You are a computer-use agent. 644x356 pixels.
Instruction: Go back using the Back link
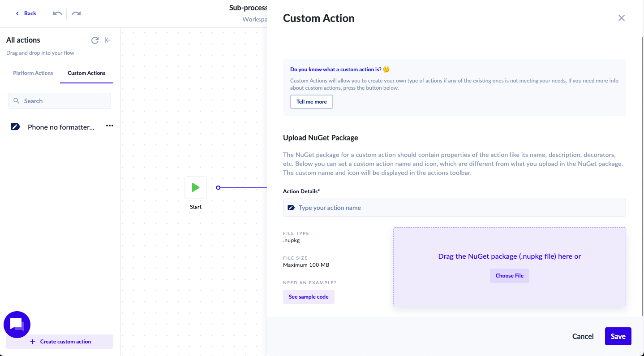(26, 13)
